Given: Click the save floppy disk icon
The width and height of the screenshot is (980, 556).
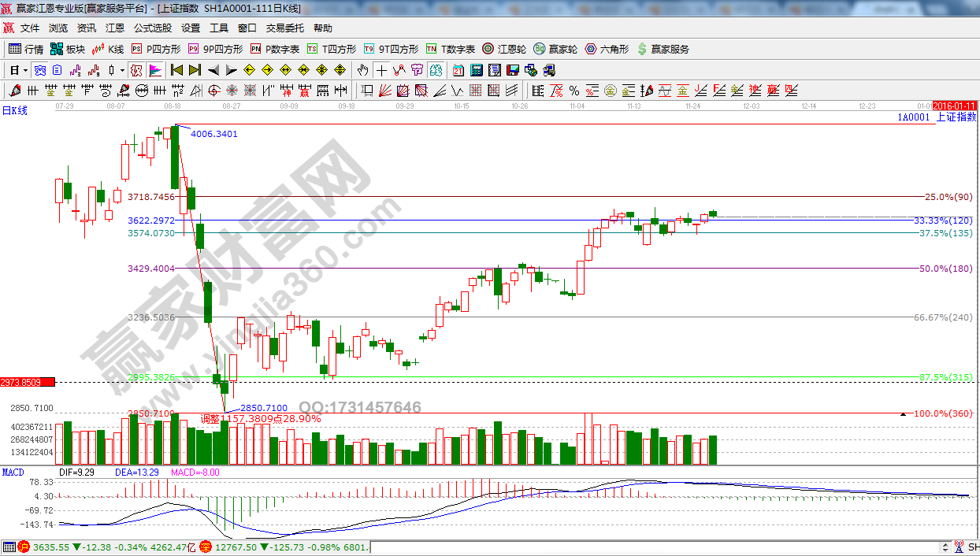Looking at the screenshot, I should pyautogui.click(x=513, y=70).
